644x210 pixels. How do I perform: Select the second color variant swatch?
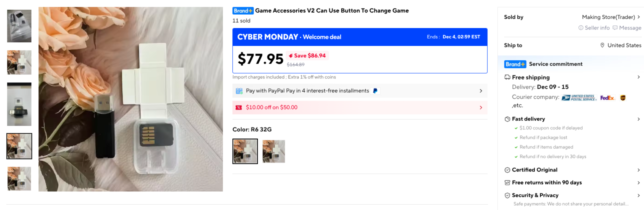[x=274, y=151]
